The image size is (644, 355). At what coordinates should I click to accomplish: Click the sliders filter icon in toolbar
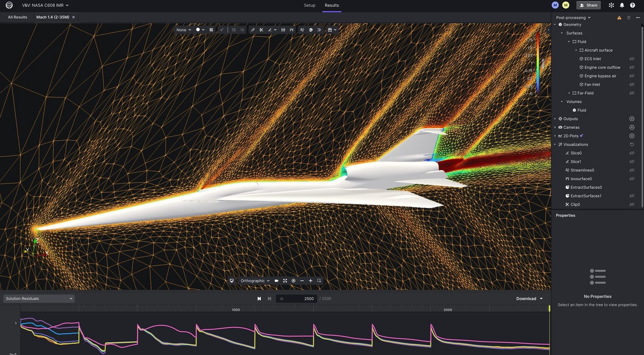283,30
